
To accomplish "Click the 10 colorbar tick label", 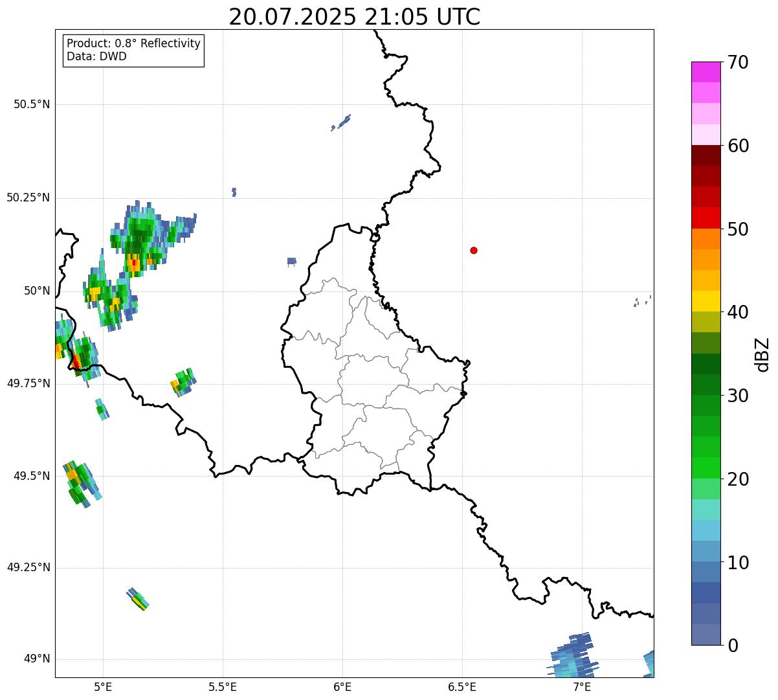I will pos(739,563).
